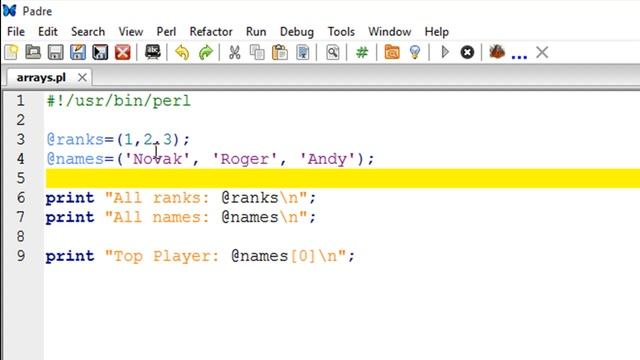Viewport: 640px width, 360px height.
Task: Open the Search menu
Action: [88, 32]
